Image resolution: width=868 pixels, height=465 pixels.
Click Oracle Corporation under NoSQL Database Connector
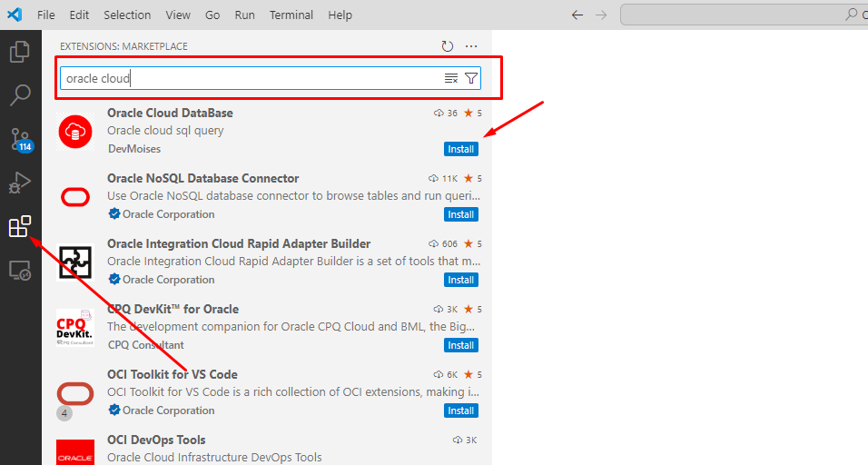tap(169, 214)
